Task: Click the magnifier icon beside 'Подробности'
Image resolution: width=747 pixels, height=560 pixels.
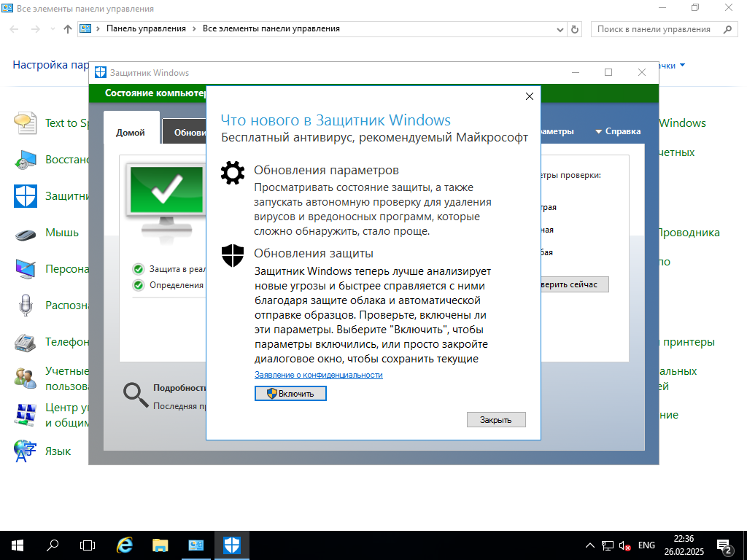Action: [x=135, y=396]
